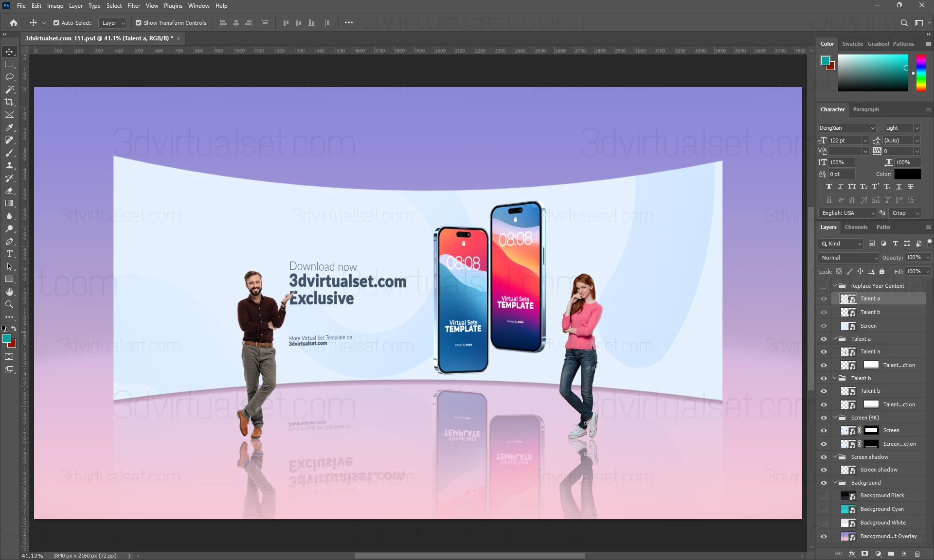Toggle visibility of Screen (4K) group

(x=824, y=418)
